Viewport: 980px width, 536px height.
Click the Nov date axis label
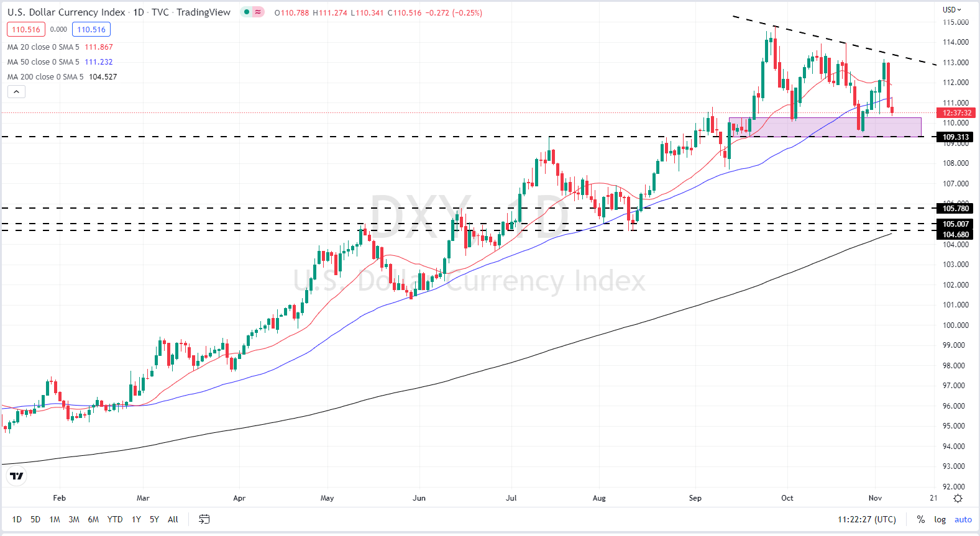point(875,498)
